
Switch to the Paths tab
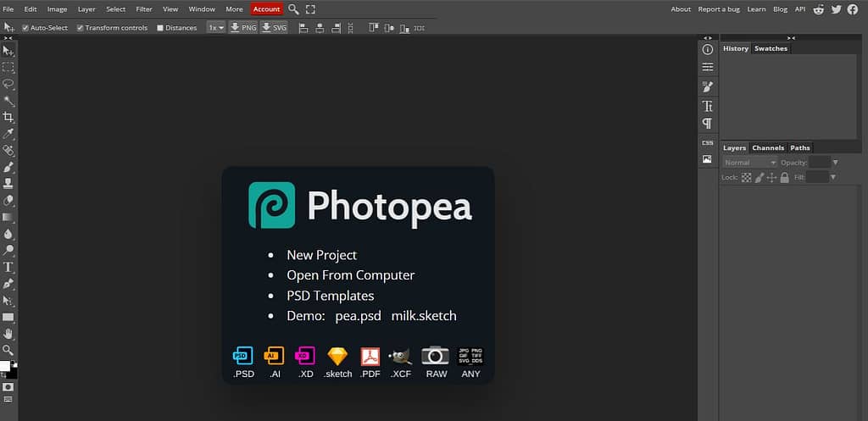800,147
